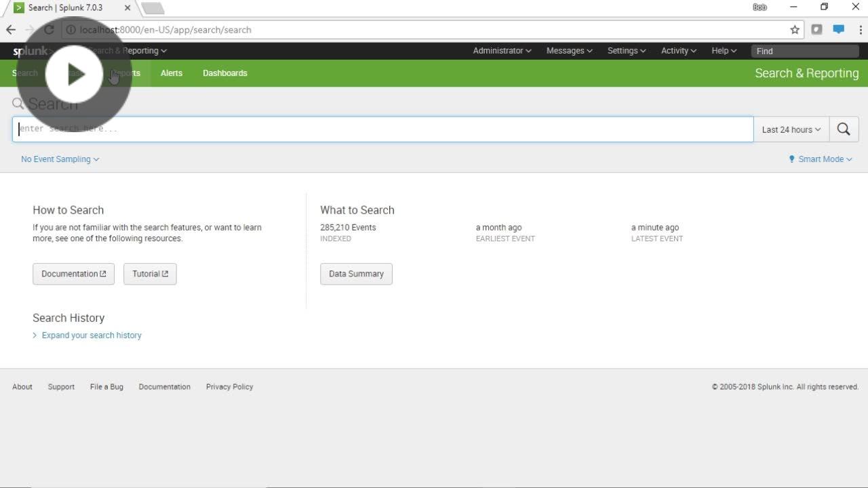Open the Administrator menu
Screen dimensions: 868x488
502,51
